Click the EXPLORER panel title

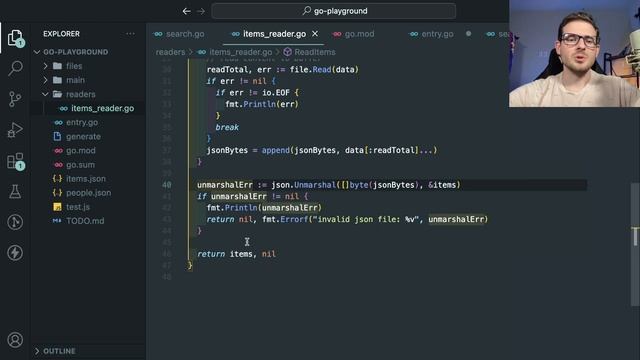point(62,34)
